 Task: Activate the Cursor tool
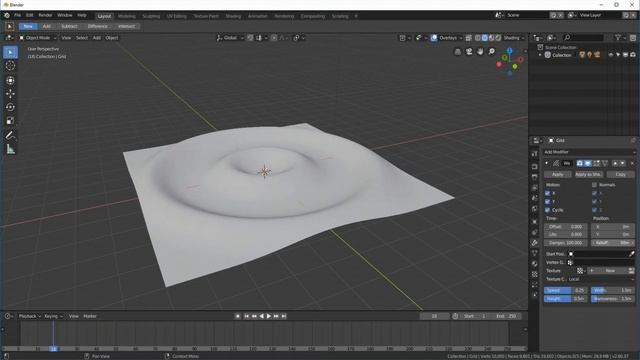coord(11,66)
